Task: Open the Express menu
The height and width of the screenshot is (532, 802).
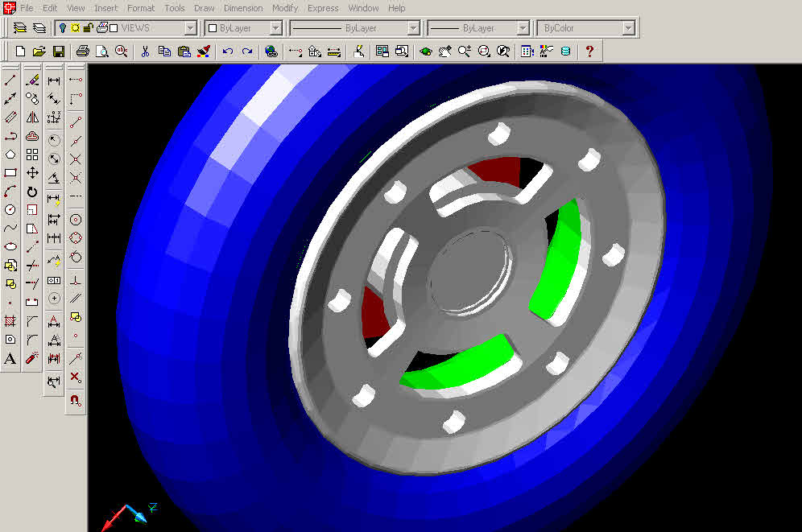Action: point(323,8)
